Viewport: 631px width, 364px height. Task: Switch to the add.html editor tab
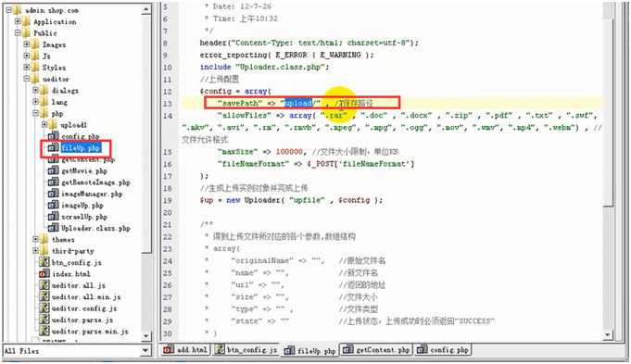(185, 349)
